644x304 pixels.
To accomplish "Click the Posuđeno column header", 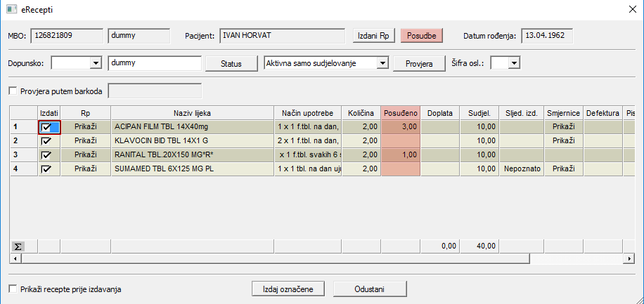I will 401,113.
